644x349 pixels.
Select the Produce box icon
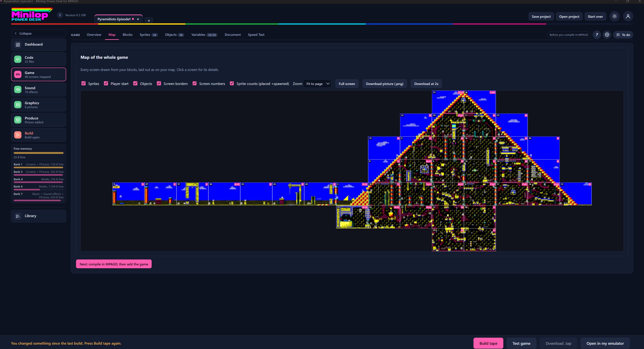point(18,120)
